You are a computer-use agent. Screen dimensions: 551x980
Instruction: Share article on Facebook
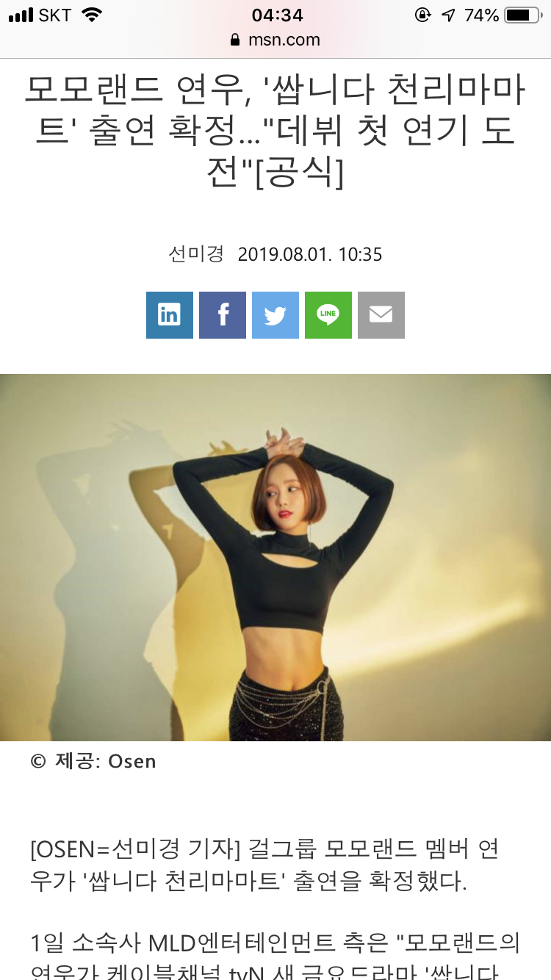[x=223, y=315]
